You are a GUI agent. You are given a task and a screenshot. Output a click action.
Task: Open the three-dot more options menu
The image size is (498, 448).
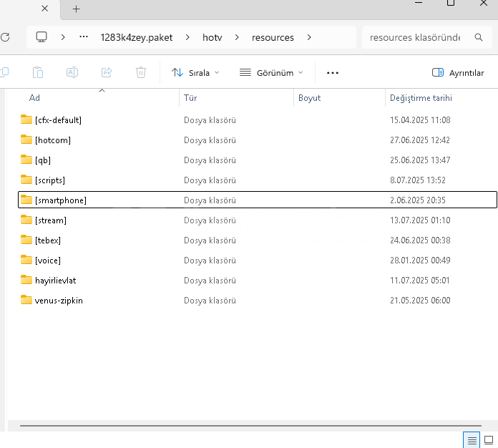click(x=332, y=72)
